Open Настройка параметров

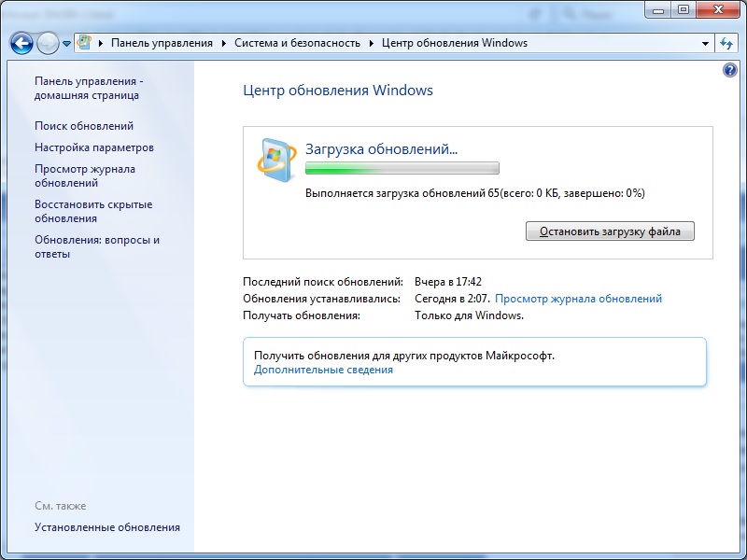[x=94, y=147]
